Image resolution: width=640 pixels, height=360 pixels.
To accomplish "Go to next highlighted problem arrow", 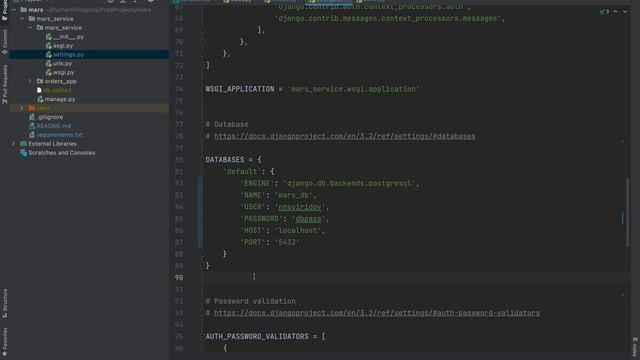I will coord(625,12).
